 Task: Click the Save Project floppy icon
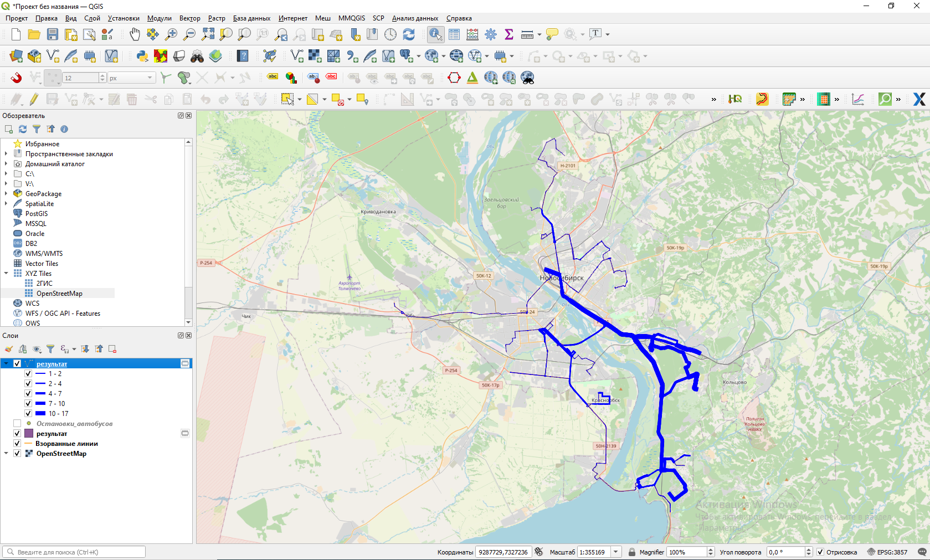click(53, 34)
